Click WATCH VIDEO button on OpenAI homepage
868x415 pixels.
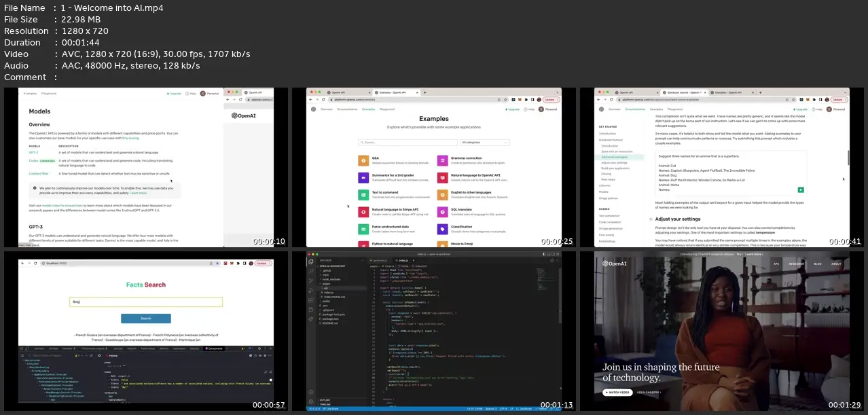coord(617,392)
